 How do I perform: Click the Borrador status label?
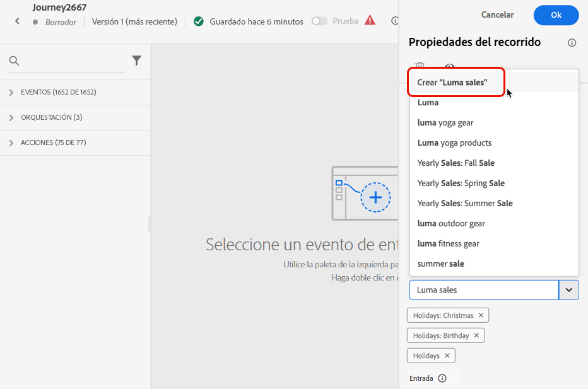[61, 23]
